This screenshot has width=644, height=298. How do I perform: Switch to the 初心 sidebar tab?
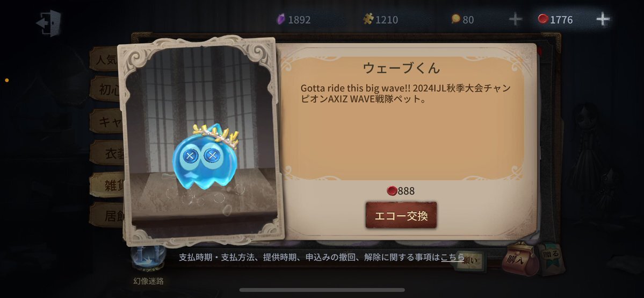107,89
